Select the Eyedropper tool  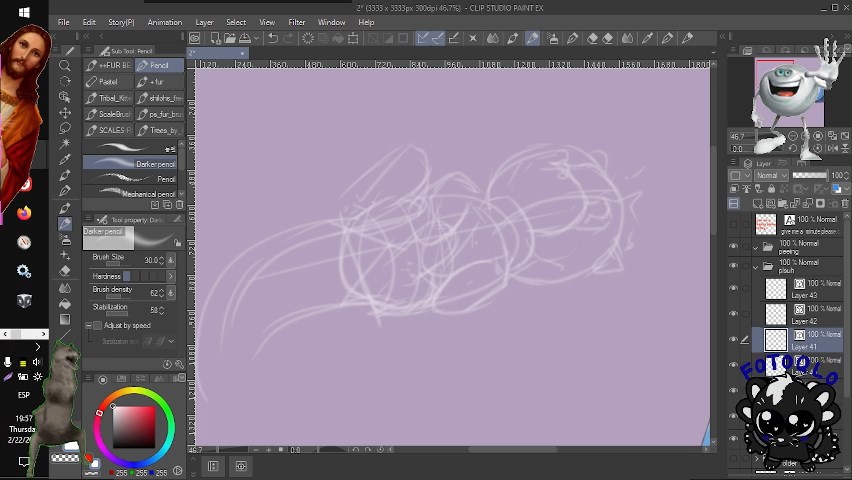[x=65, y=159]
